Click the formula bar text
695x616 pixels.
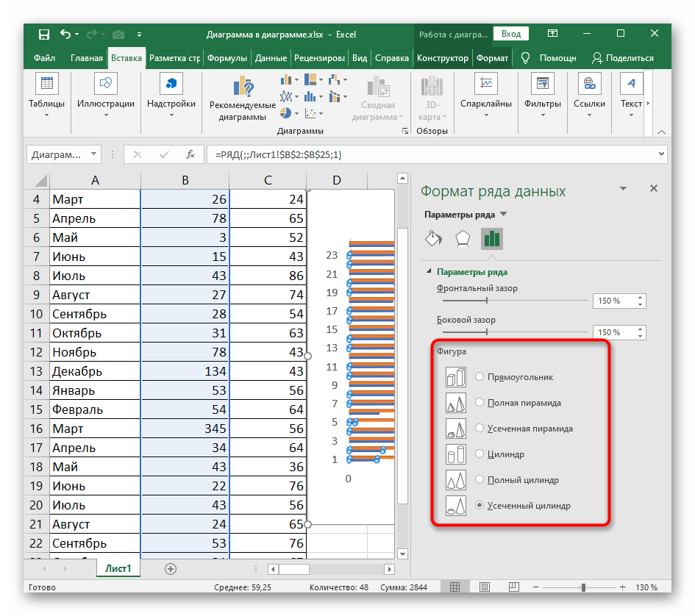(278, 154)
